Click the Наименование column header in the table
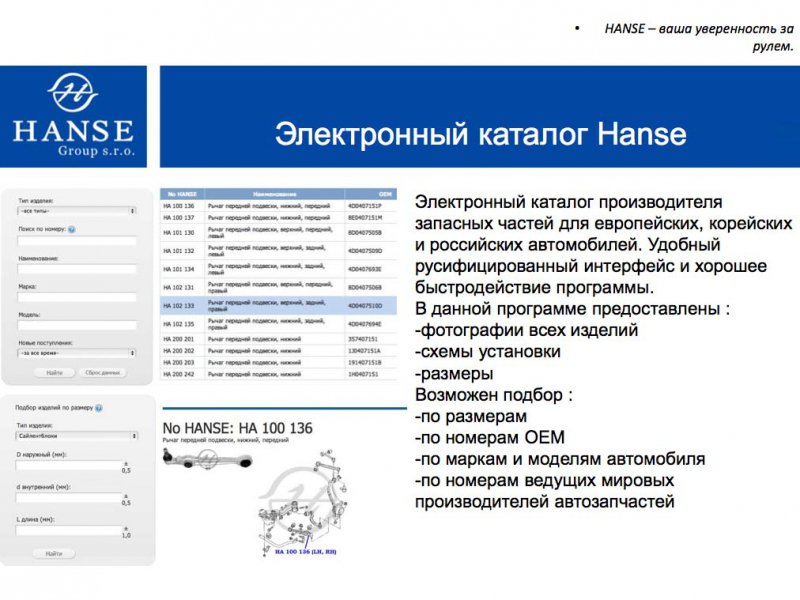 pyautogui.click(x=274, y=194)
